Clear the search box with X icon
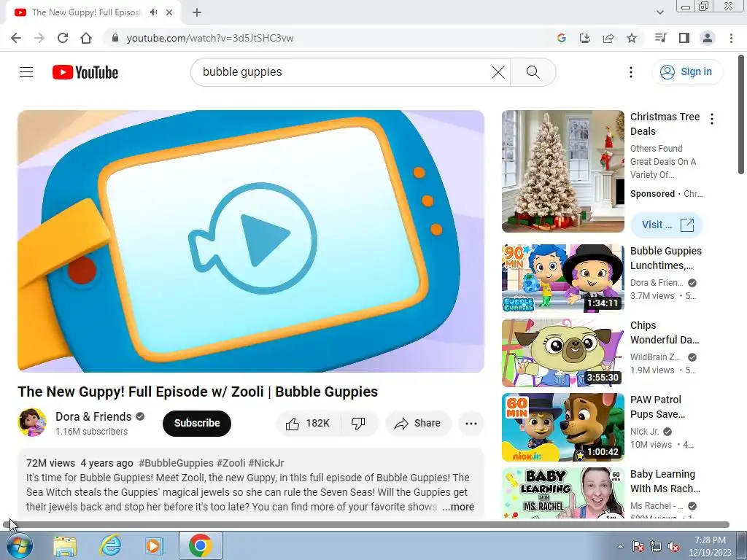The height and width of the screenshot is (560, 747). (x=498, y=72)
